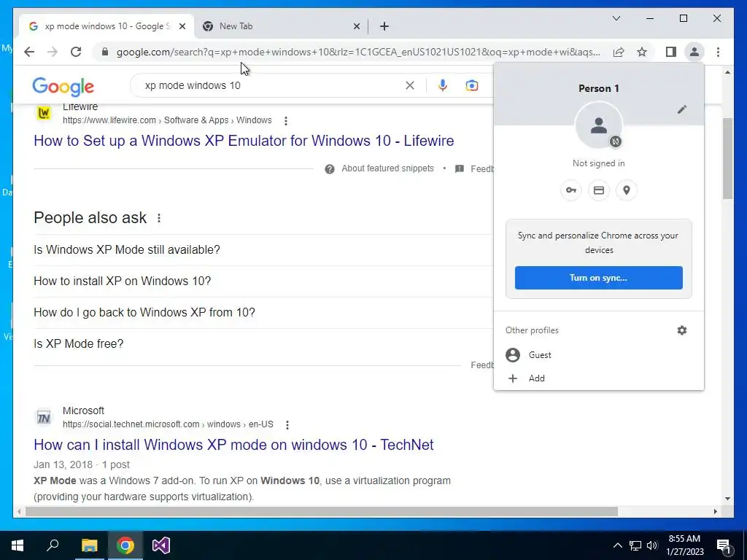Open Windows taskbar search
Image resolution: width=747 pixels, height=560 pixels.
[x=53, y=545]
